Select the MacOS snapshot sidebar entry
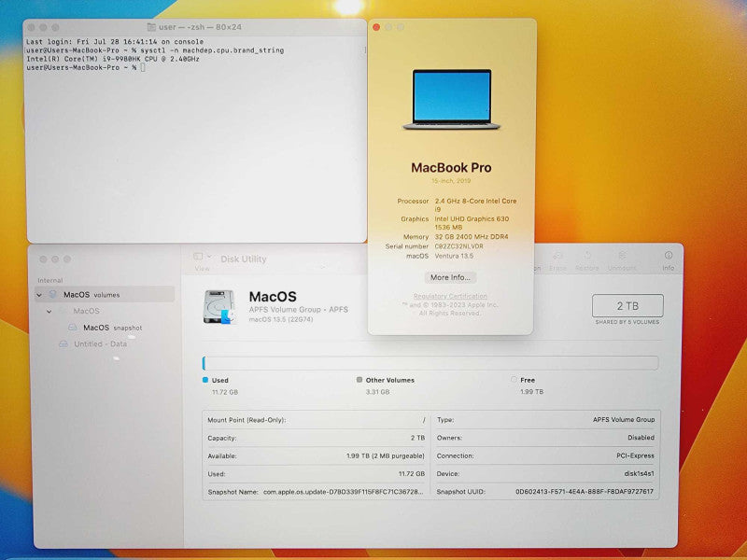This screenshot has height=560, width=747. coord(112,328)
